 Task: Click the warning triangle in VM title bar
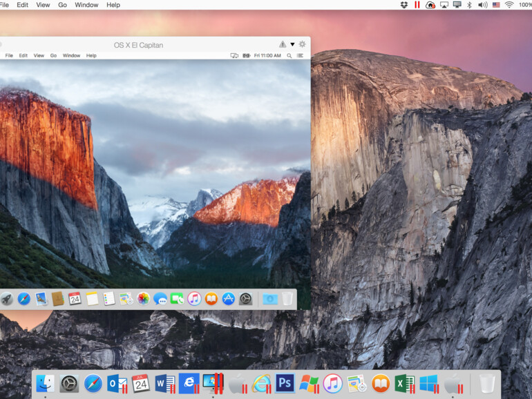[x=283, y=44]
